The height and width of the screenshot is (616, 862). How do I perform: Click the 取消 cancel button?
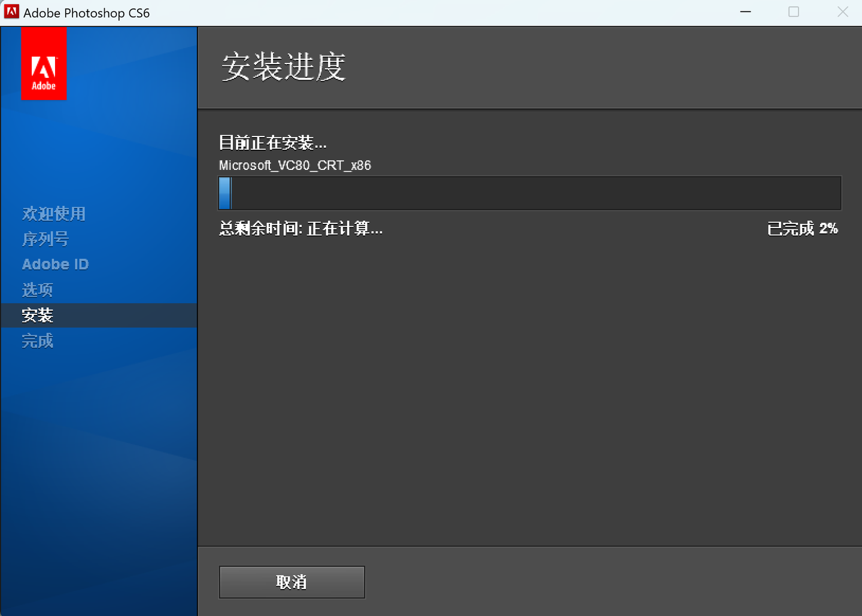pos(292,582)
